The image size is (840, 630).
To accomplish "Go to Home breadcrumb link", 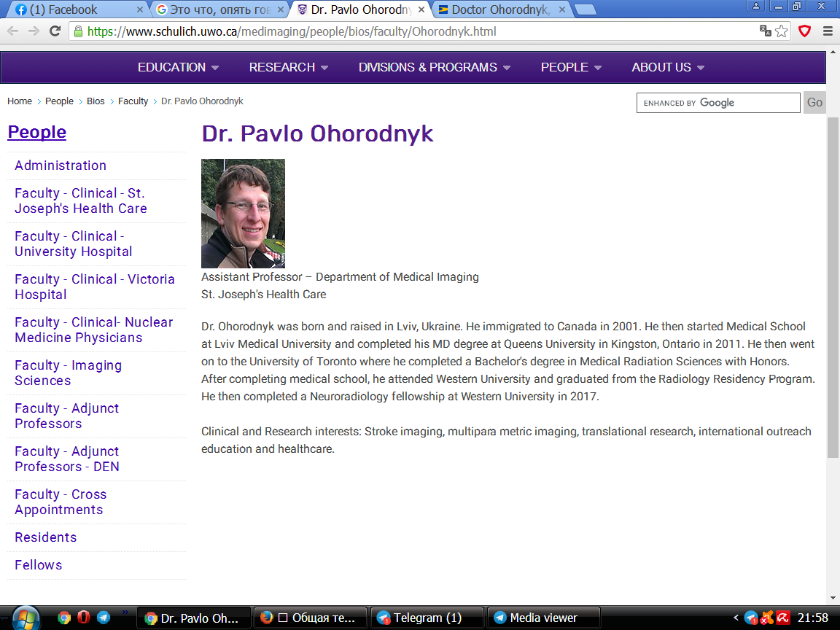I will 19,101.
